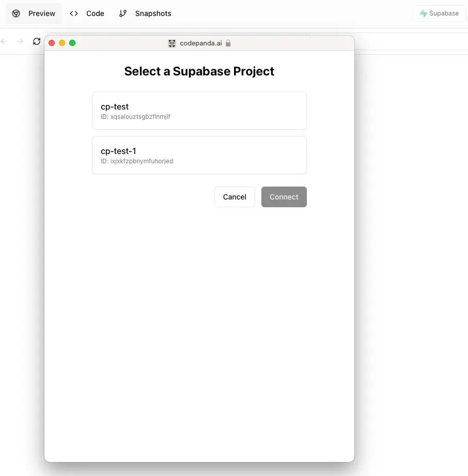468x476 pixels.
Task: Switch to the Preview tab
Action: pos(34,13)
